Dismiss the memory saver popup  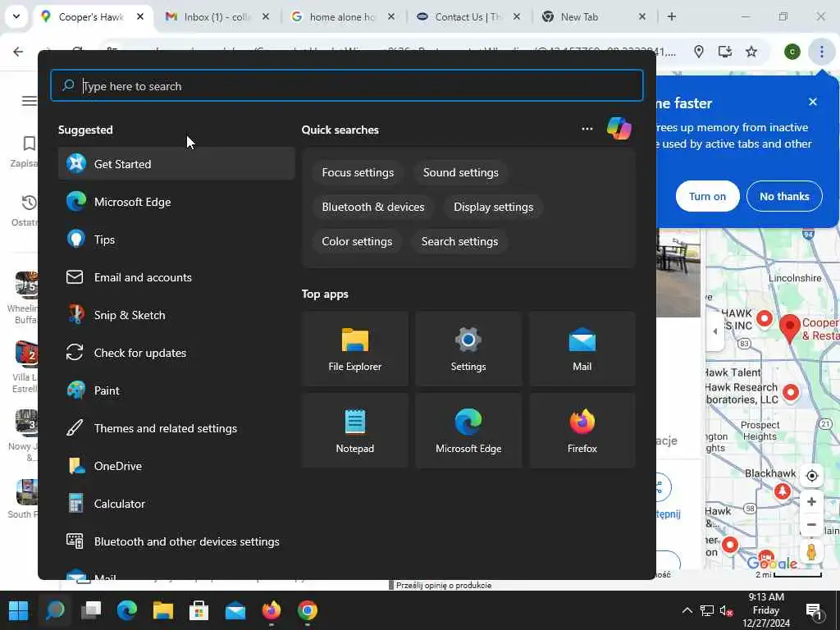coord(813,102)
